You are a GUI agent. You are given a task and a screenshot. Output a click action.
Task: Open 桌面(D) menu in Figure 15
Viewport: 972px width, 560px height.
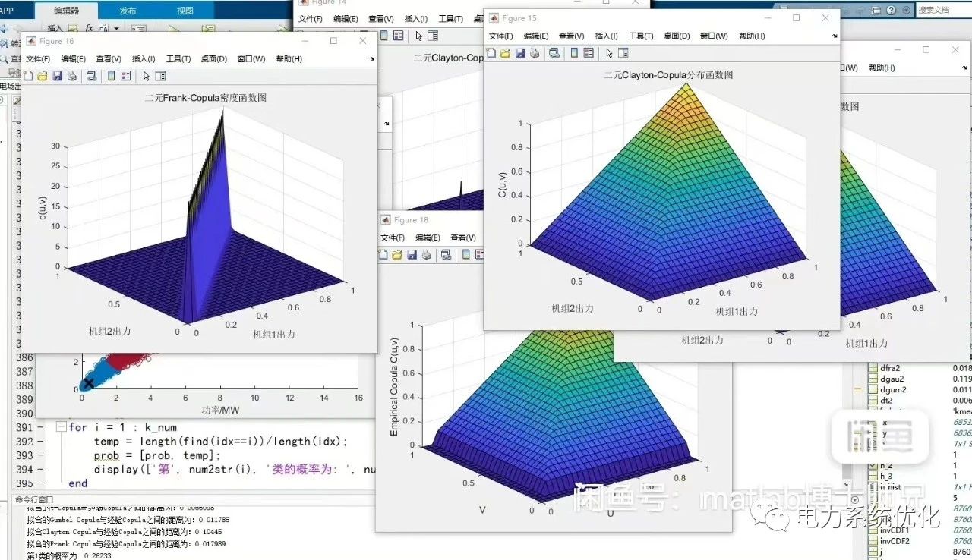677,36
